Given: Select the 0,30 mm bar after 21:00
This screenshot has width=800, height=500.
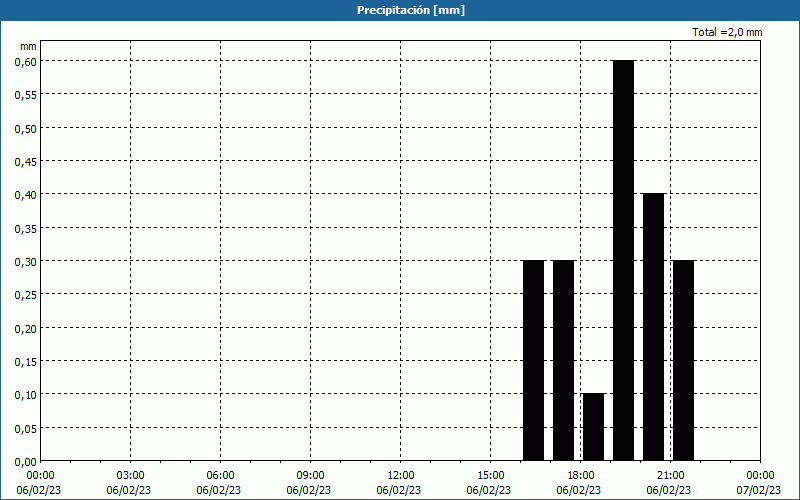Looking at the screenshot, I should point(684,360).
